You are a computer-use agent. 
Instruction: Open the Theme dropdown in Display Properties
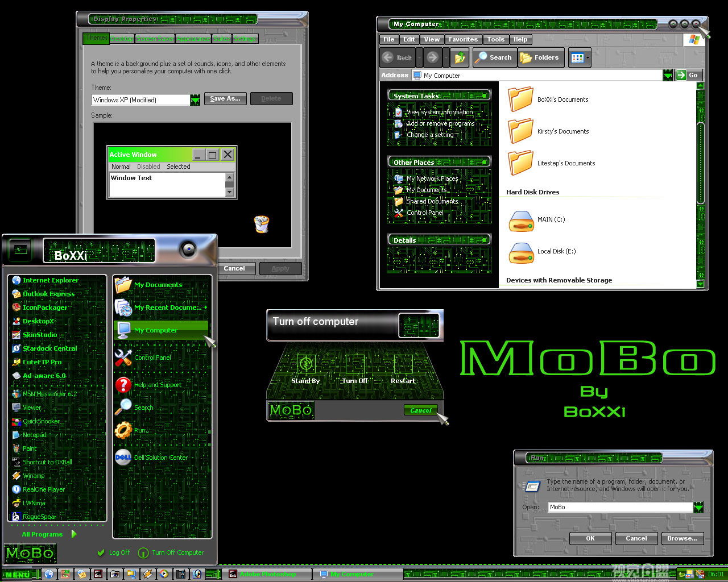pyautogui.click(x=195, y=100)
